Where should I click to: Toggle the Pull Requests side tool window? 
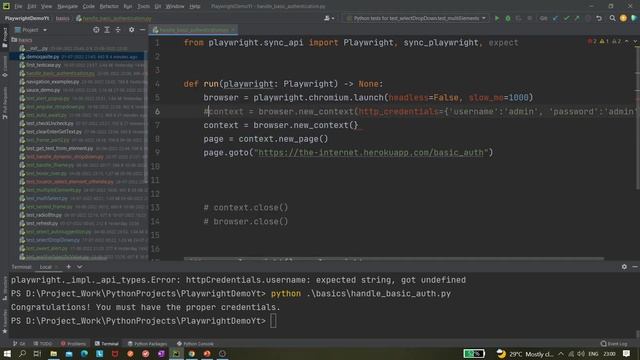pos(4,103)
